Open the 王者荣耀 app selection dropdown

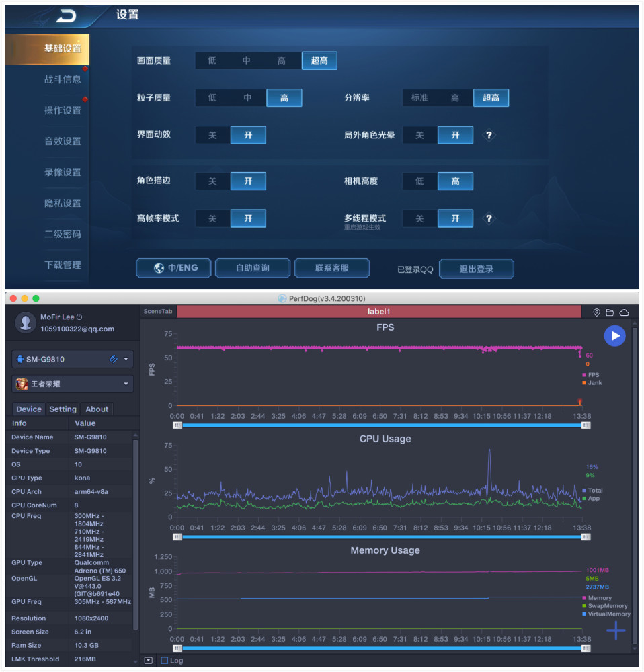coord(126,384)
